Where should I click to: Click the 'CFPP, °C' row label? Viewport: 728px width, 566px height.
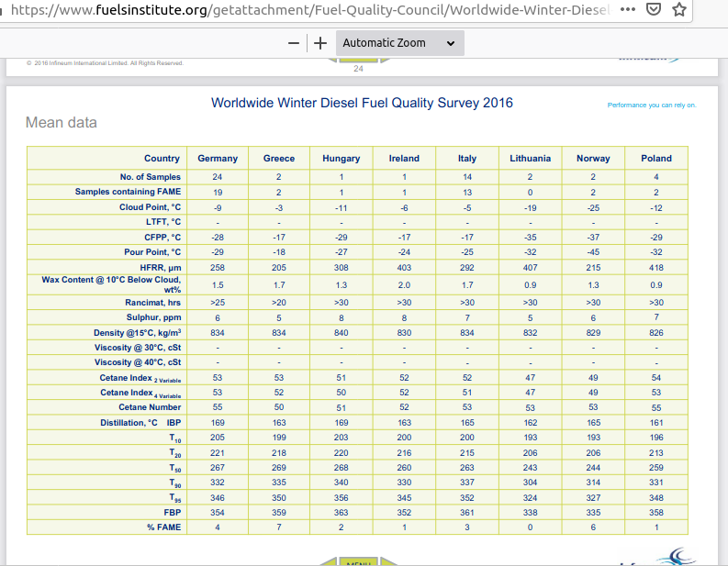(x=162, y=237)
